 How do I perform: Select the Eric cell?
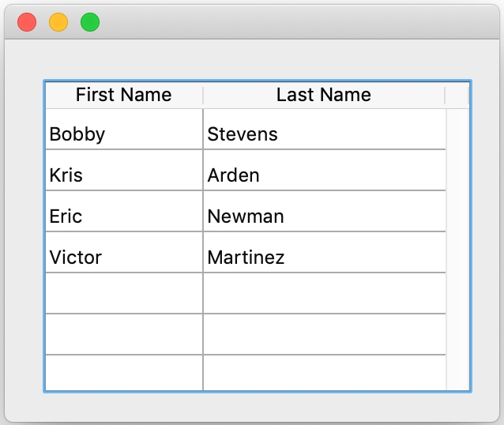123,216
